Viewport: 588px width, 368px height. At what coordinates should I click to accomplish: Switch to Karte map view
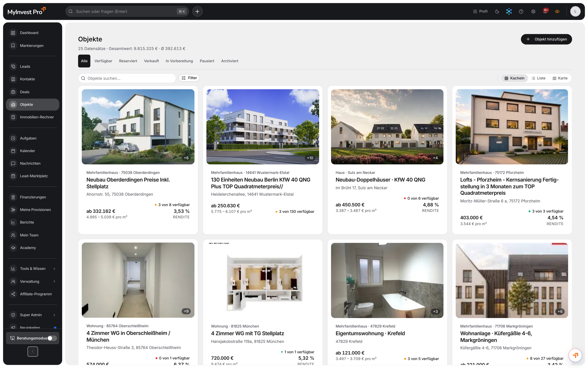pyautogui.click(x=560, y=78)
